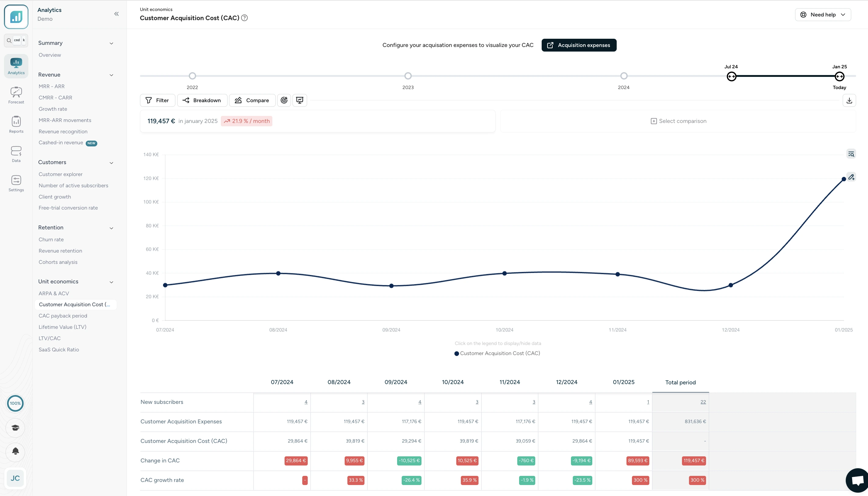Go to Cohorts analysis
Screen dimensions: 868x496
point(58,262)
